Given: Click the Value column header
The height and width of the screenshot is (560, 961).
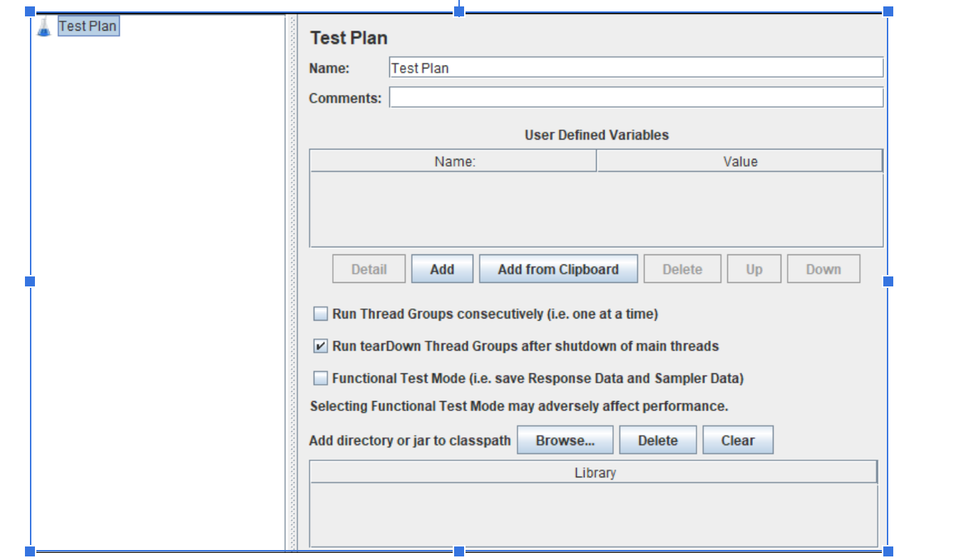Looking at the screenshot, I should coord(739,162).
